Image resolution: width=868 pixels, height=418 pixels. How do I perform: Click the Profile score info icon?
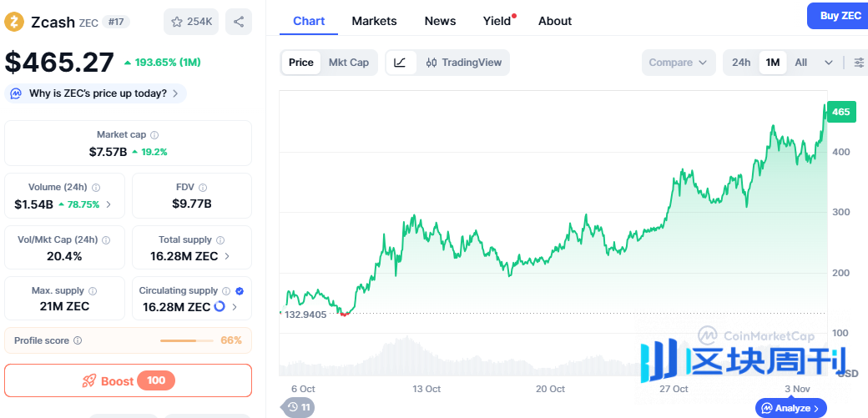pyautogui.click(x=78, y=340)
